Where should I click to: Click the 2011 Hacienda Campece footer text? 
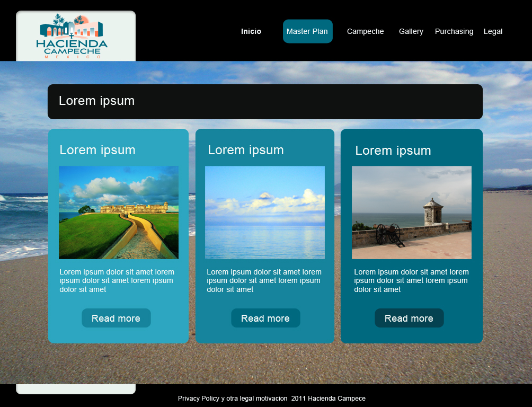coord(329,399)
